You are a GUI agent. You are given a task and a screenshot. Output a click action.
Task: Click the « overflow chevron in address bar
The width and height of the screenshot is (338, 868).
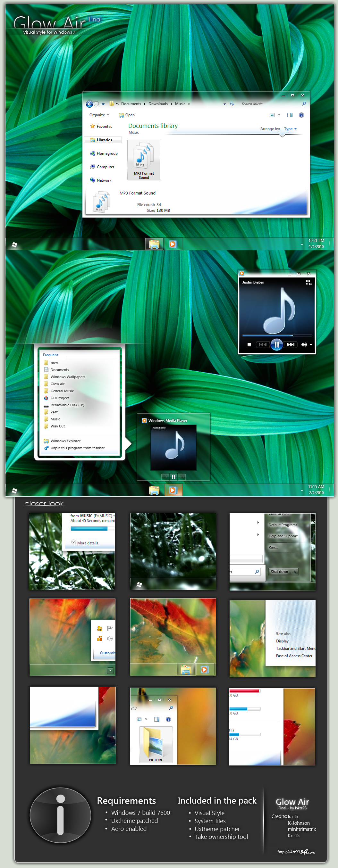117,104
